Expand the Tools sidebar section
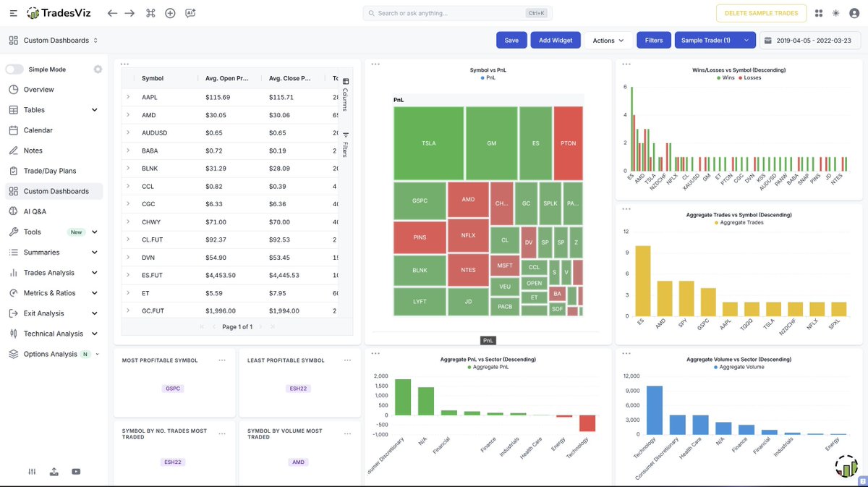 tap(94, 232)
